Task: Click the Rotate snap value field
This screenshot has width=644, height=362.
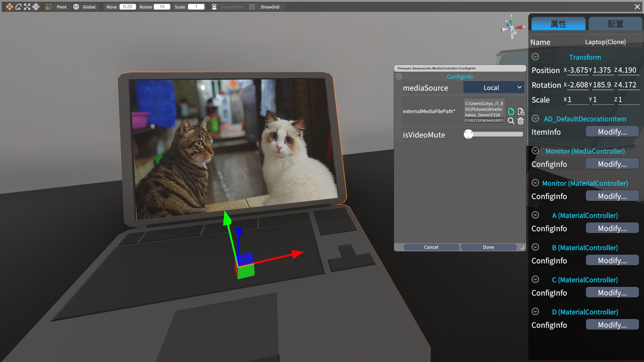Action: (162, 7)
